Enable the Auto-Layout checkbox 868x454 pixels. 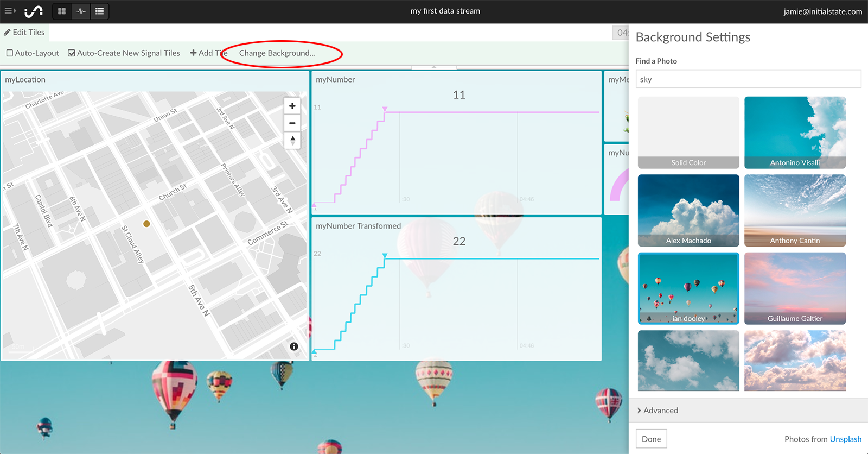pyautogui.click(x=10, y=53)
